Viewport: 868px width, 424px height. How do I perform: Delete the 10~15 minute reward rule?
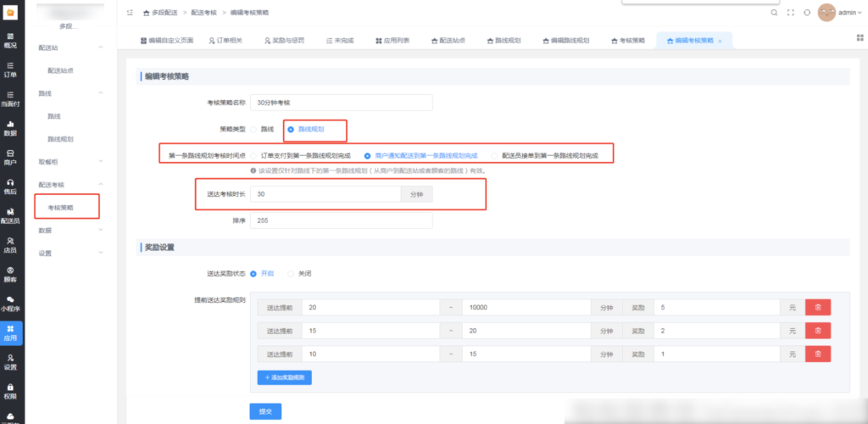(x=818, y=354)
